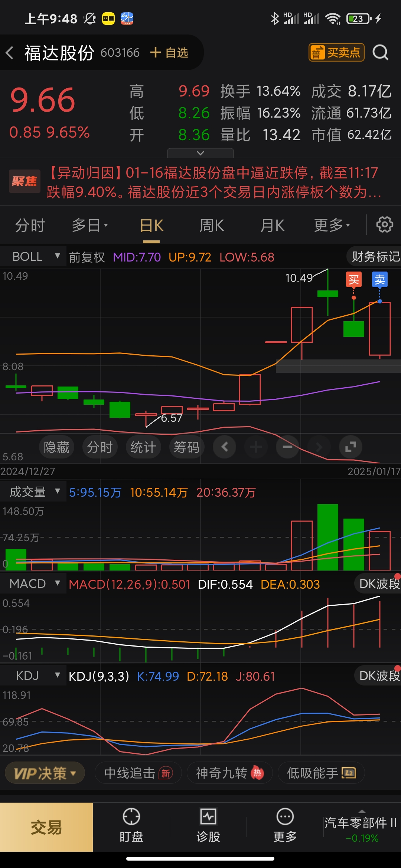Move chart right with arrow button
Viewport: 401px width, 868px height.
tap(319, 447)
